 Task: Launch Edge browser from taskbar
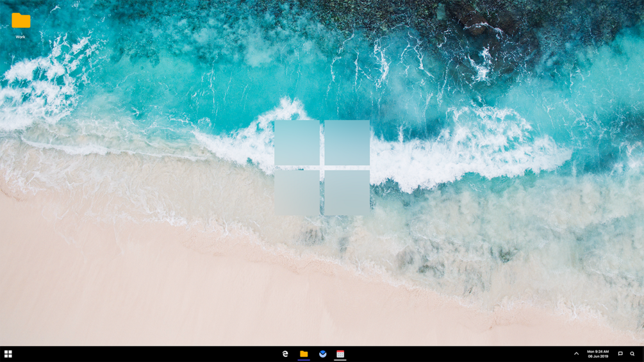pyautogui.click(x=285, y=354)
